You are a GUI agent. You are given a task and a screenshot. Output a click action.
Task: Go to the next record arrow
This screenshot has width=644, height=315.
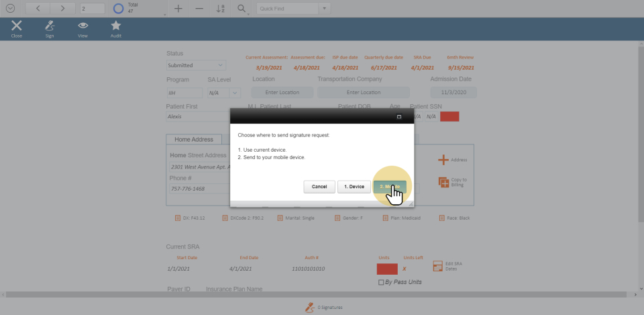point(62,9)
